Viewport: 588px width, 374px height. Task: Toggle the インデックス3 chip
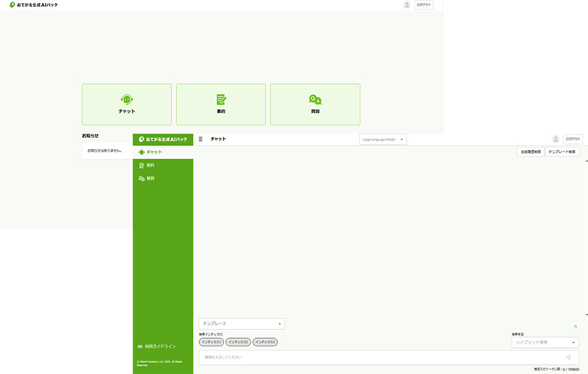[265, 342]
